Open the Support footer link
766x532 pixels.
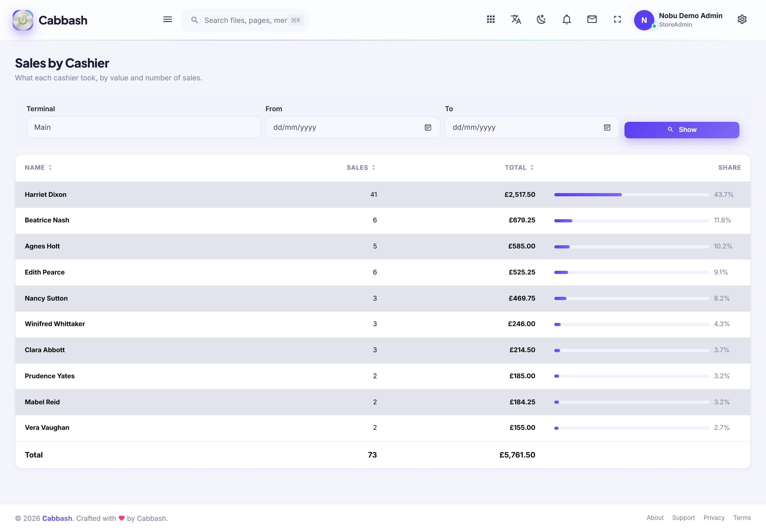pyautogui.click(x=683, y=518)
